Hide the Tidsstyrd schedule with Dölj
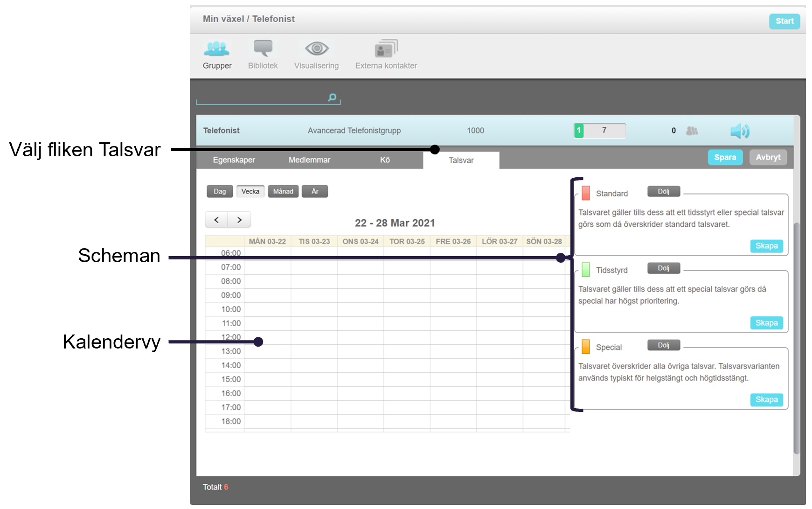This screenshot has height=509, width=812. pos(664,268)
